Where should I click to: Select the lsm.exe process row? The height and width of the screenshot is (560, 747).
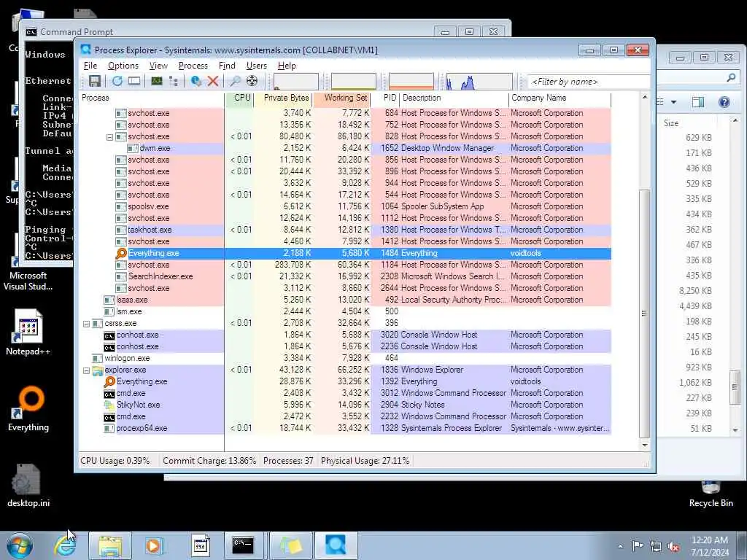[345, 311]
